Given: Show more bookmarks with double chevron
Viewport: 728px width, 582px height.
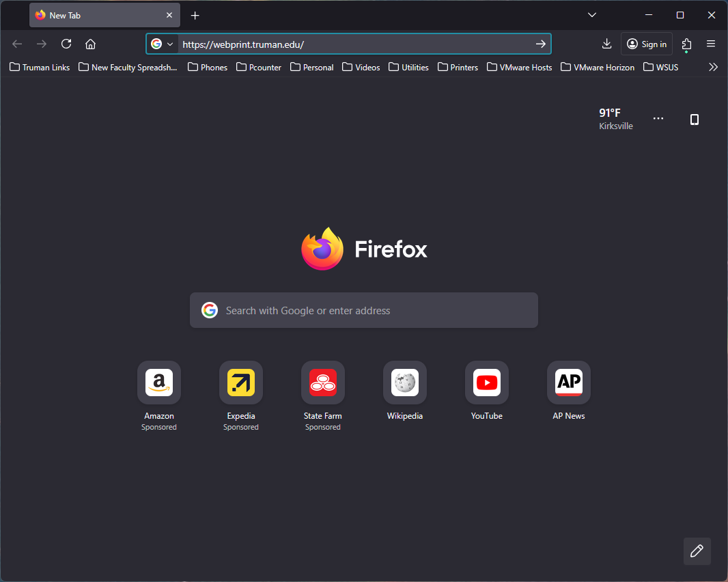Looking at the screenshot, I should click(x=713, y=68).
